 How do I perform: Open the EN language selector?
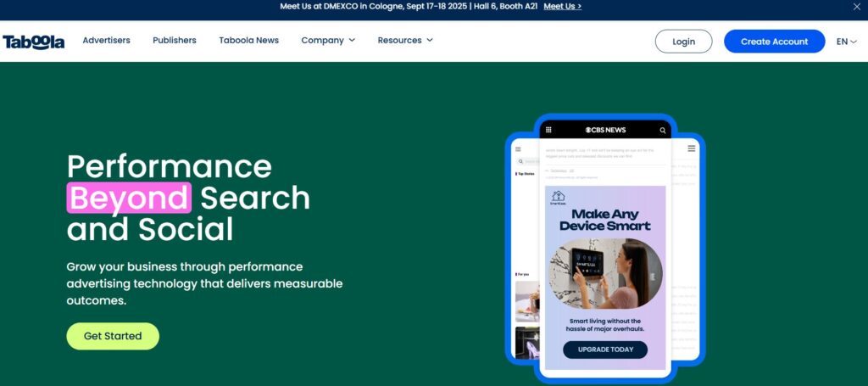coord(847,42)
